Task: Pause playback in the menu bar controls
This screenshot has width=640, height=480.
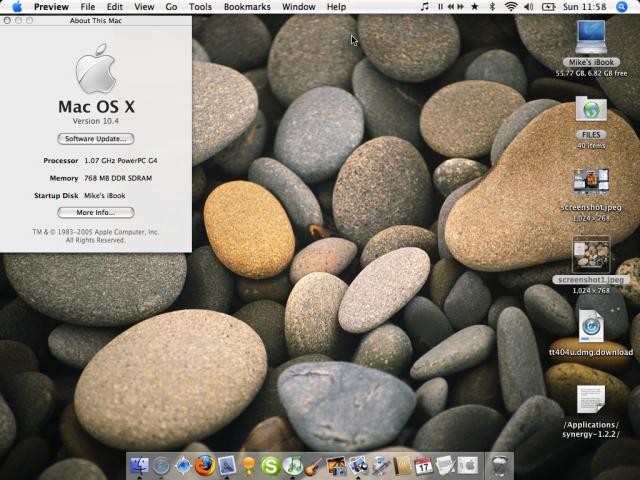Action: point(441,7)
